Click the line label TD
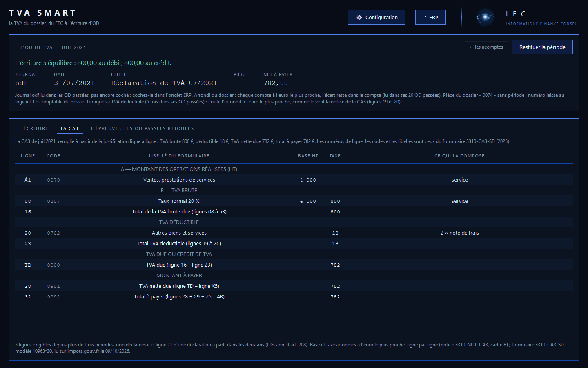 click(28, 265)
